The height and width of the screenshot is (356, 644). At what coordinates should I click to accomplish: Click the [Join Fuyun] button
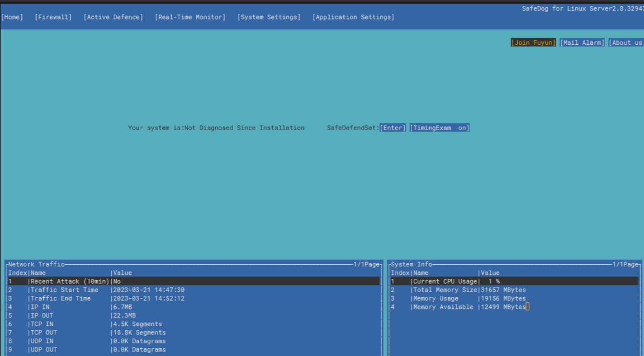533,42
